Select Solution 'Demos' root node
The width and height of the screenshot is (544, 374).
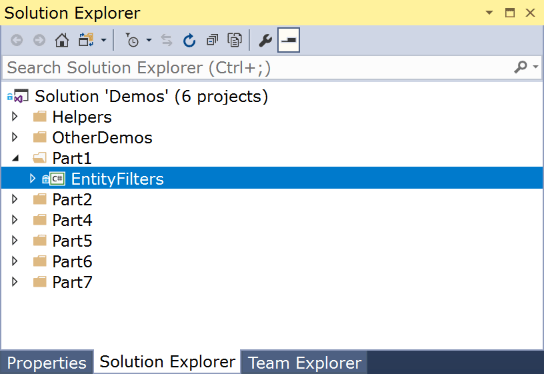coord(151,96)
